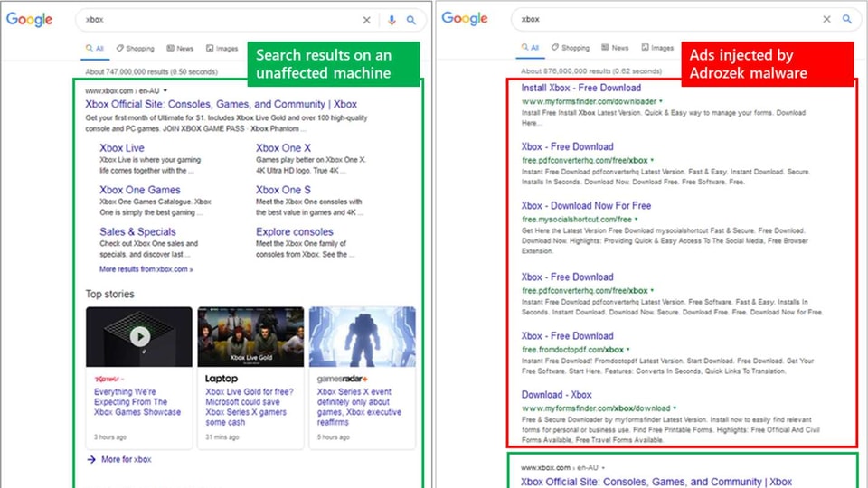Open the Explore consoles sitelink

(x=295, y=232)
